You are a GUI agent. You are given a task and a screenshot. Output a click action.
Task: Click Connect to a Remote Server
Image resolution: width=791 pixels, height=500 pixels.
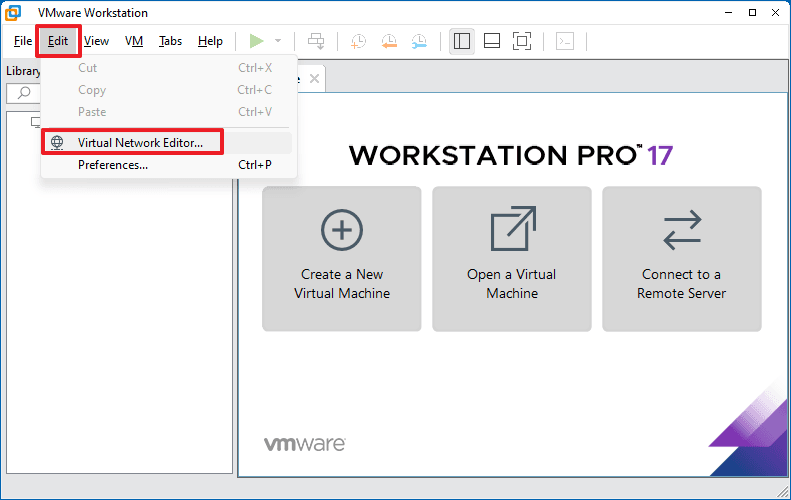(681, 258)
